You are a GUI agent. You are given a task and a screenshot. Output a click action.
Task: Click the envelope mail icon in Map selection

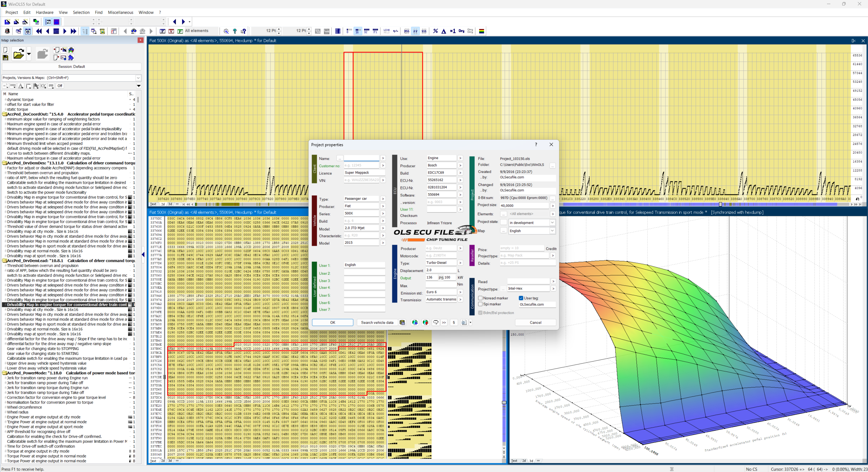[63, 58]
